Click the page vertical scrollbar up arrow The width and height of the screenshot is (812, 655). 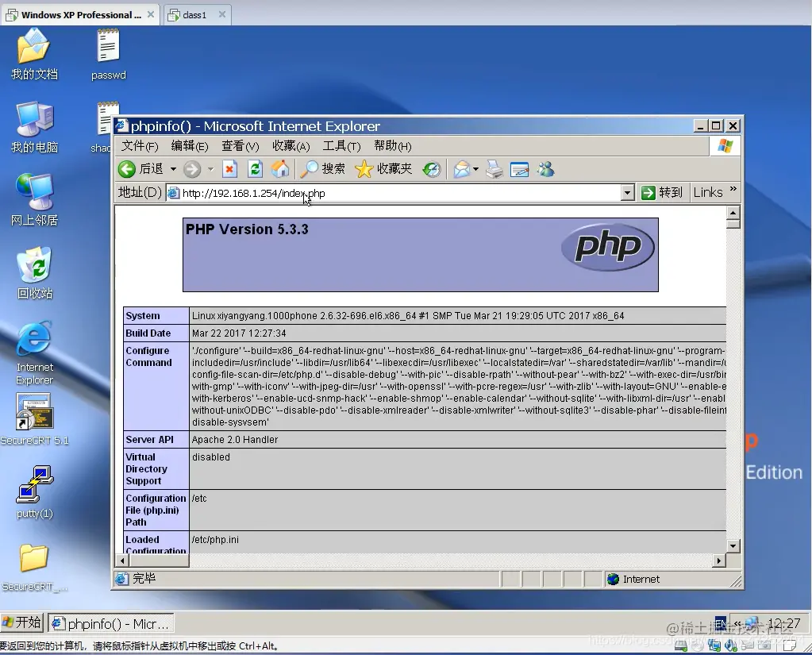coord(733,213)
